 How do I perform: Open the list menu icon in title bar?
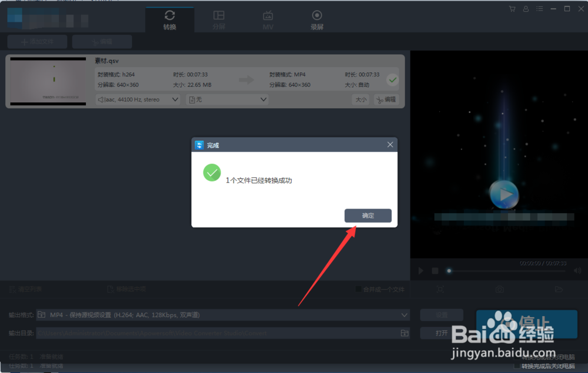[x=540, y=9]
